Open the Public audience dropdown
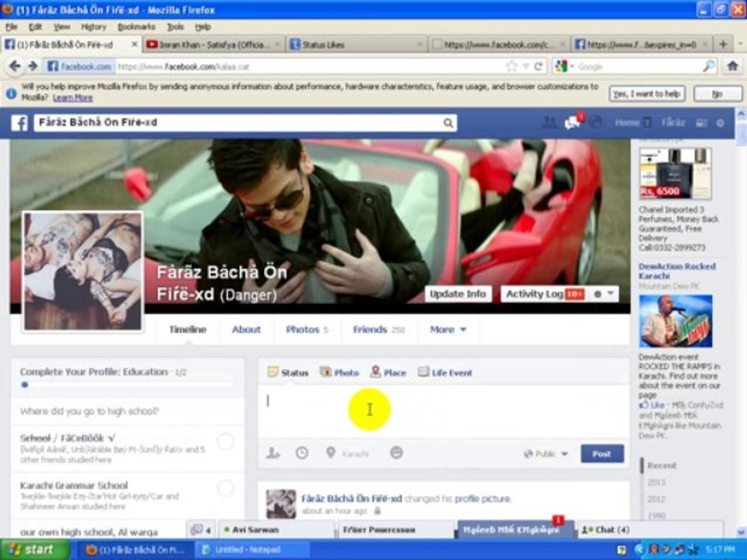Viewport: 747px width, 560px height. coord(545,453)
